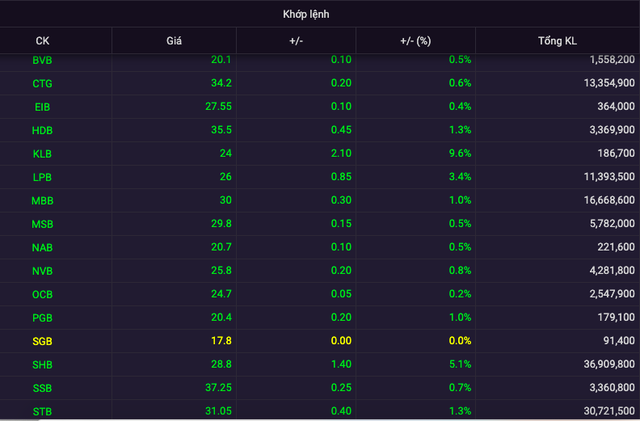The height and width of the screenshot is (421, 640).
Task: Select the EIB stock symbol
Action: (42, 106)
